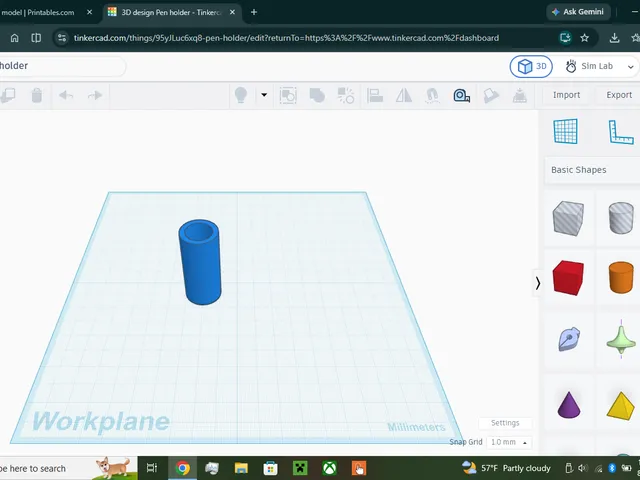The width and height of the screenshot is (640, 480).
Task: Select the green spinning top shape
Action: pos(621,339)
